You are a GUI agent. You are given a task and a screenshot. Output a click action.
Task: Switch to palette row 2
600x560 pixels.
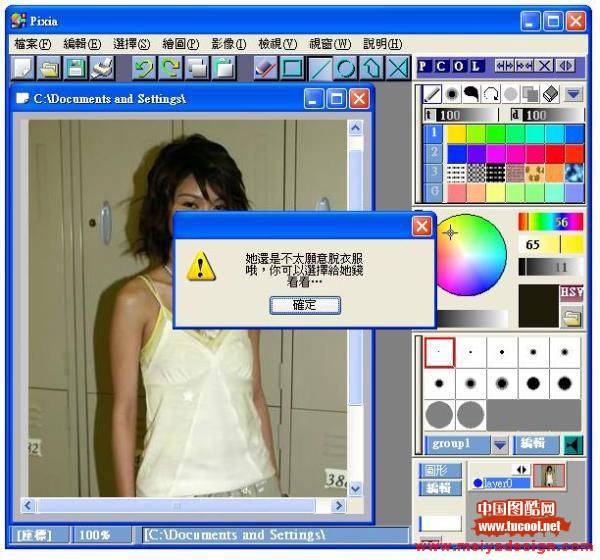pos(434,153)
